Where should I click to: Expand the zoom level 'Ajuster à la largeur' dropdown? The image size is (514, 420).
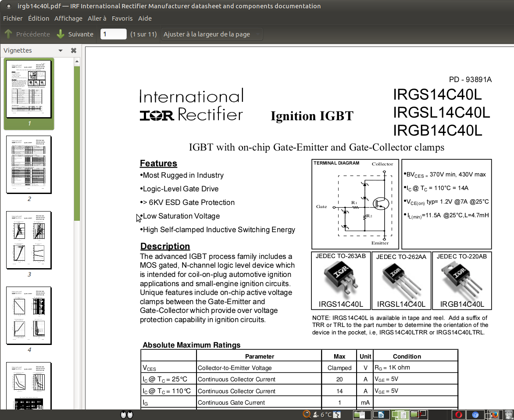(212, 34)
